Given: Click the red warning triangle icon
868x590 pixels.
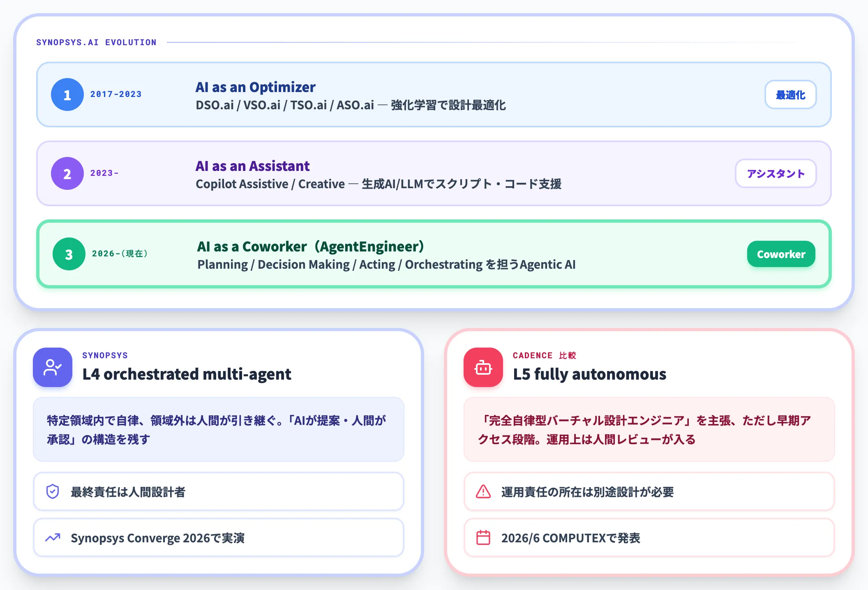Looking at the screenshot, I should pyautogui.click(x=483, y=491).
